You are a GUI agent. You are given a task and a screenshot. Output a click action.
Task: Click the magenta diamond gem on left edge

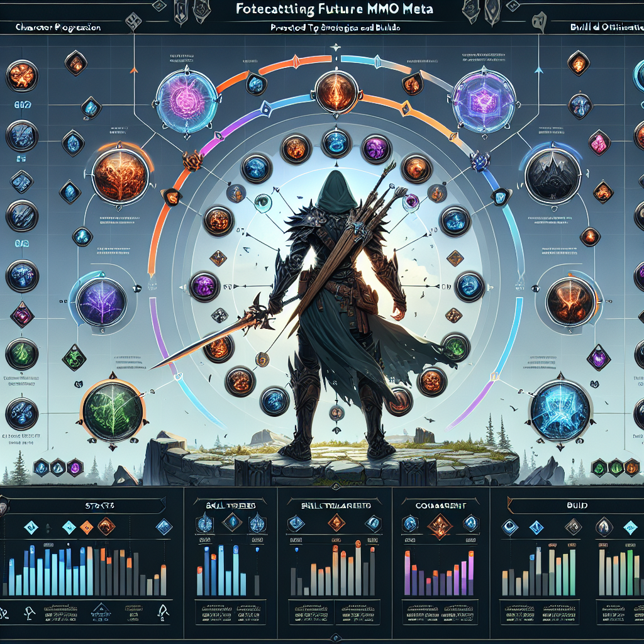[x=21, y=314]
